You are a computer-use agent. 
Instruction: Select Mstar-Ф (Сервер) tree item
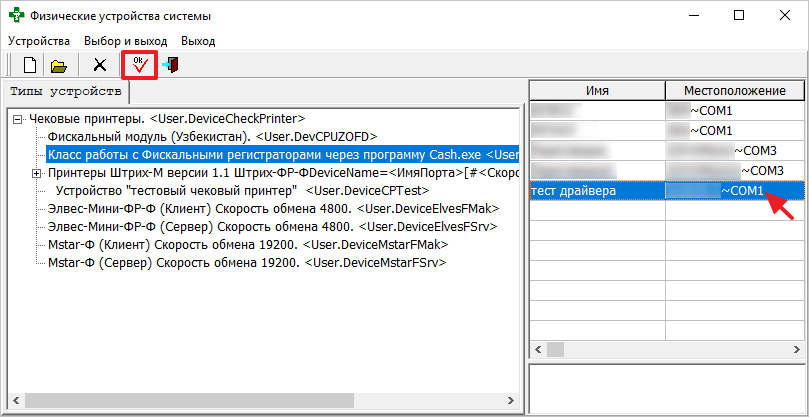247,263
